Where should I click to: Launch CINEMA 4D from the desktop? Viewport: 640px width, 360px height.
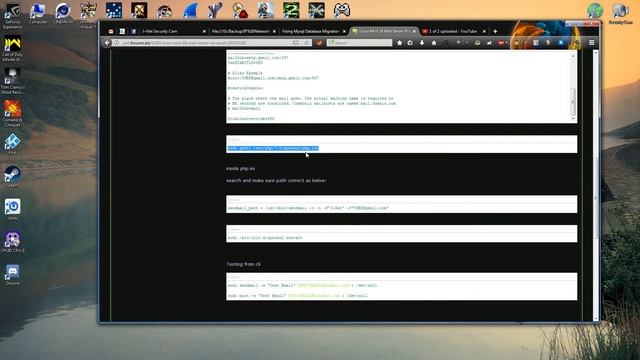[63, 13]
